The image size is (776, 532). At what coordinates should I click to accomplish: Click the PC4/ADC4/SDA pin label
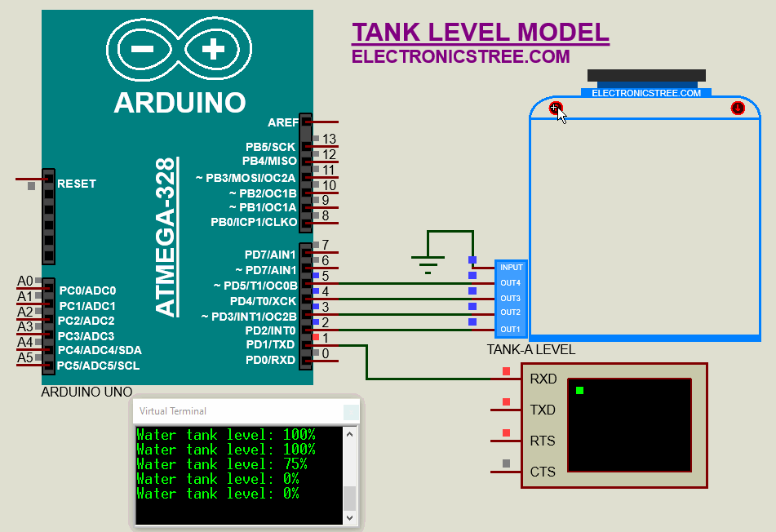coord(100,350)
